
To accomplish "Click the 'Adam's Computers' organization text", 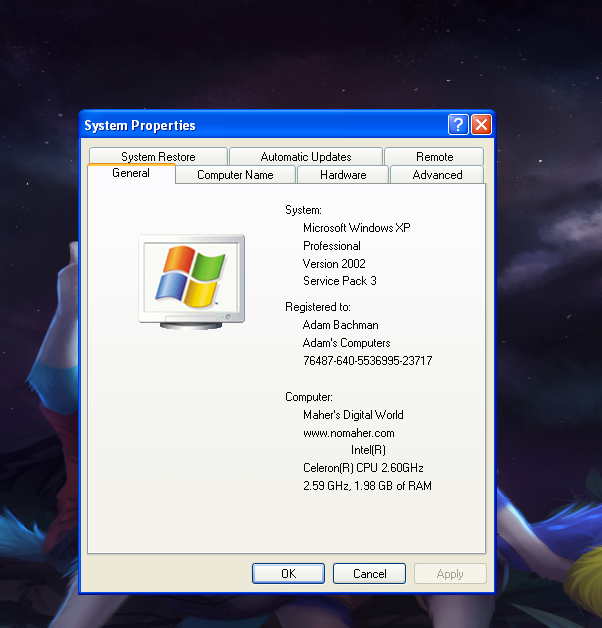I will 346,343.
